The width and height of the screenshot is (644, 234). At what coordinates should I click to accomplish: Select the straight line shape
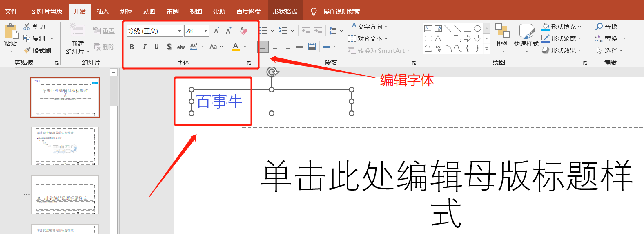pos(448,29)
